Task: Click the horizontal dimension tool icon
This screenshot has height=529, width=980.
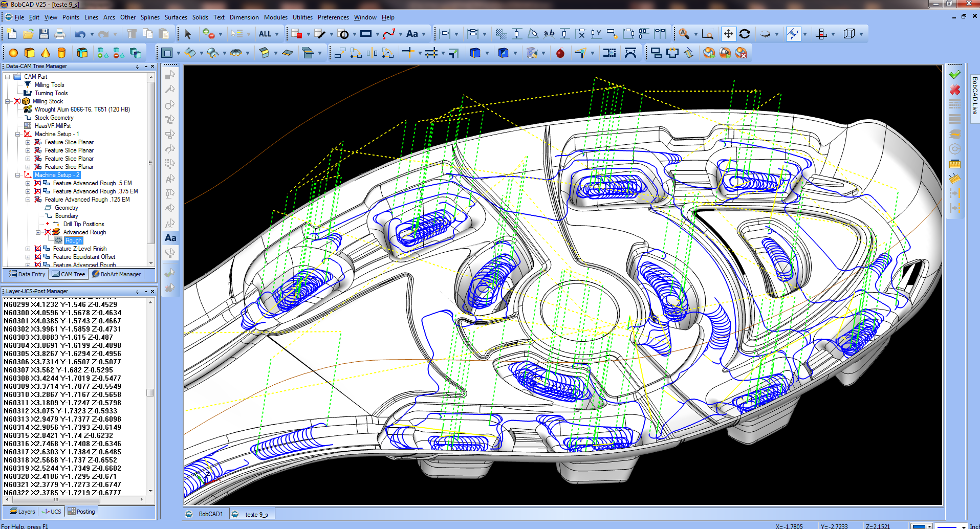Action: 445,34
